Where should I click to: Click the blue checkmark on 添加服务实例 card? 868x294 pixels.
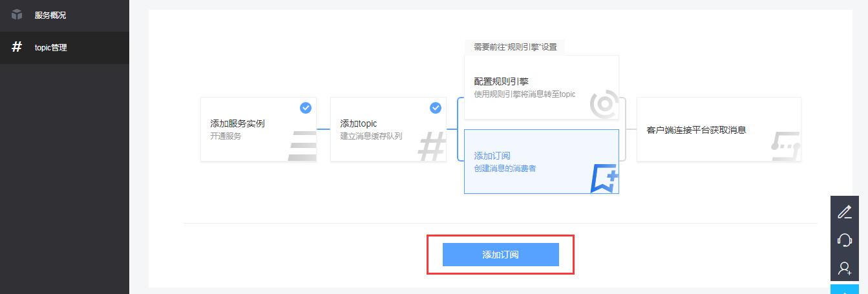tap(306, 108)
